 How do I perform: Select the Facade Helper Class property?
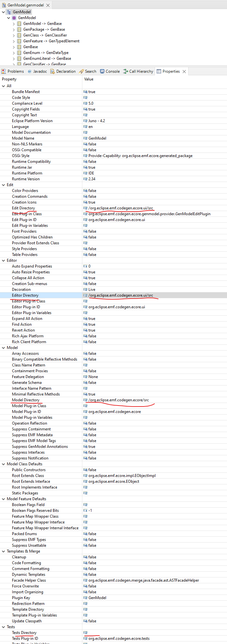29,580
